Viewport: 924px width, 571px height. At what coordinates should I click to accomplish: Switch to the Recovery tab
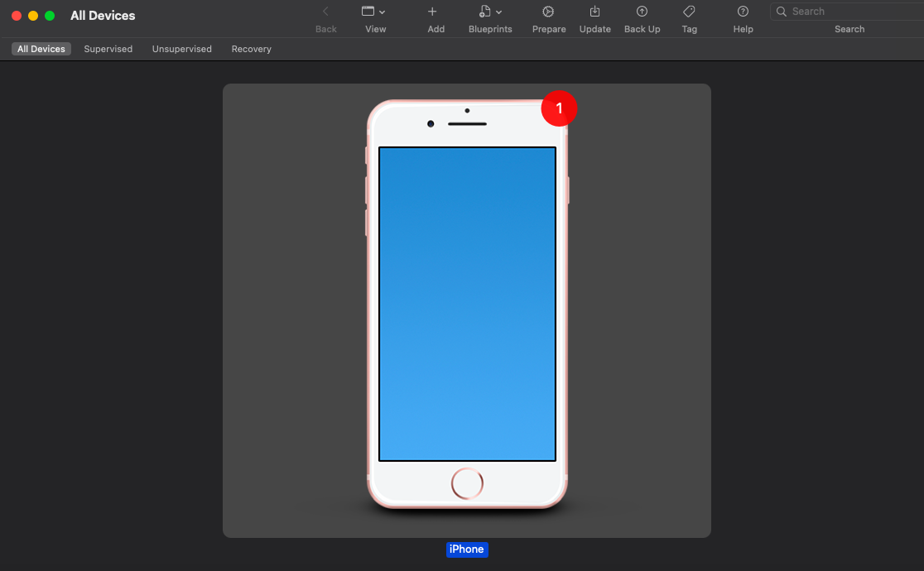(251, 49)
